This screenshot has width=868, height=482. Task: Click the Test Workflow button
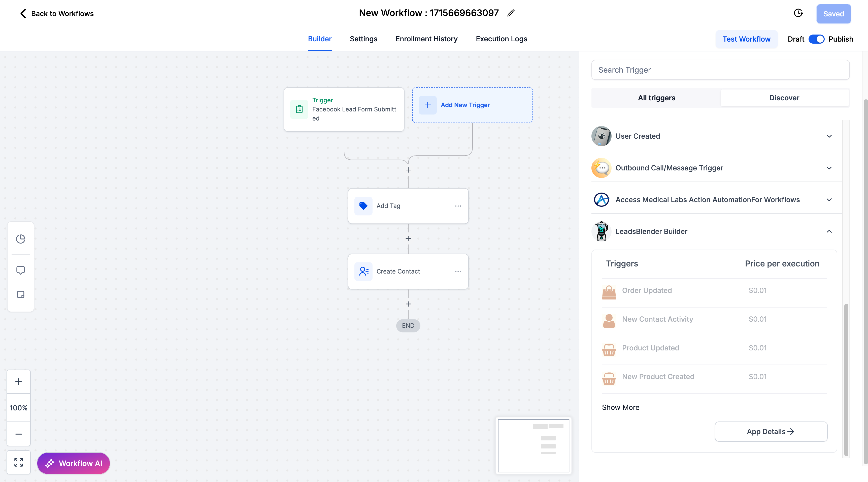tap(746, 39)
